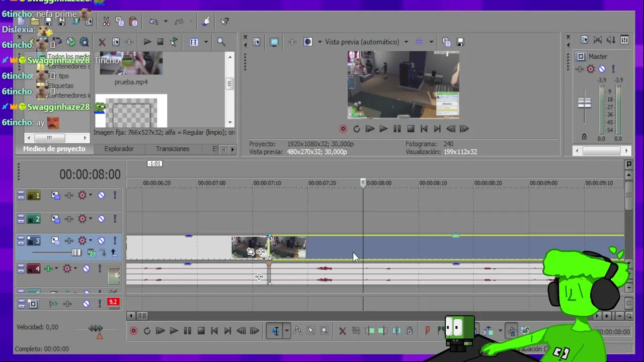Toggle loop playback in timeline transport

click(x=147, y=331)
